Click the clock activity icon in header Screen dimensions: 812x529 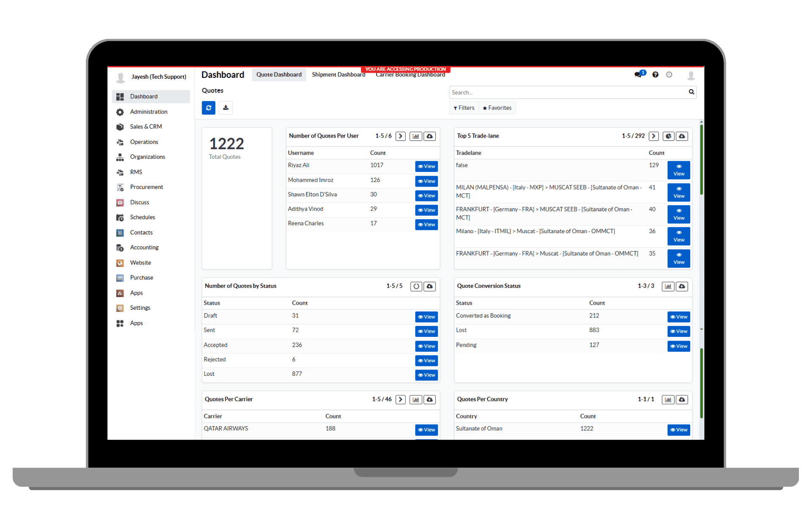pos(669,75)
